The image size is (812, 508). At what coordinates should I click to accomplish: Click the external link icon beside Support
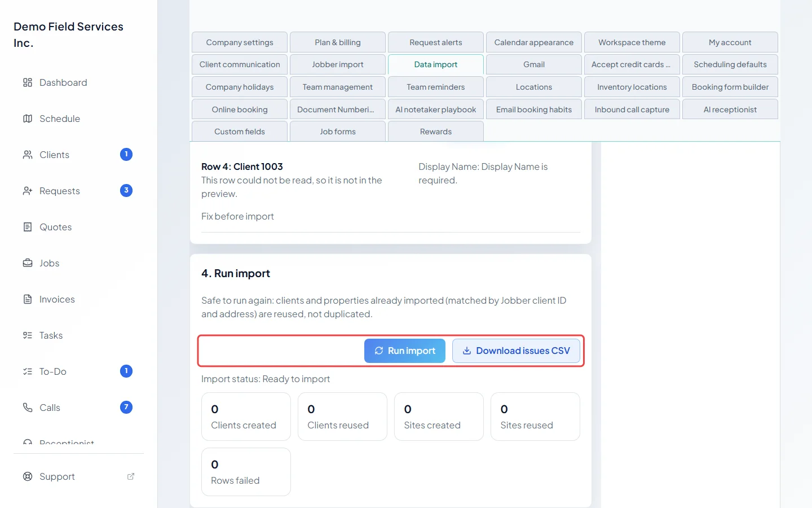click(x=131, y=476)
